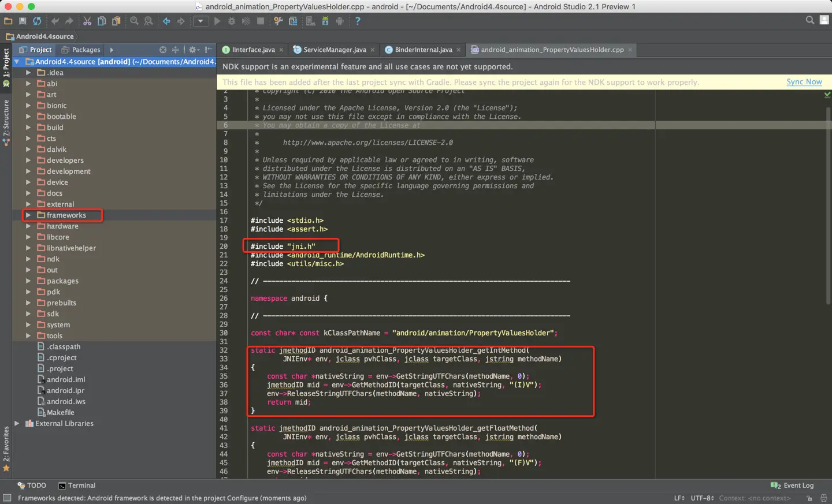Screen dimensions: 832x504
Task: Close ServiceManager.java tab
Action: click(x=373, y=50)
